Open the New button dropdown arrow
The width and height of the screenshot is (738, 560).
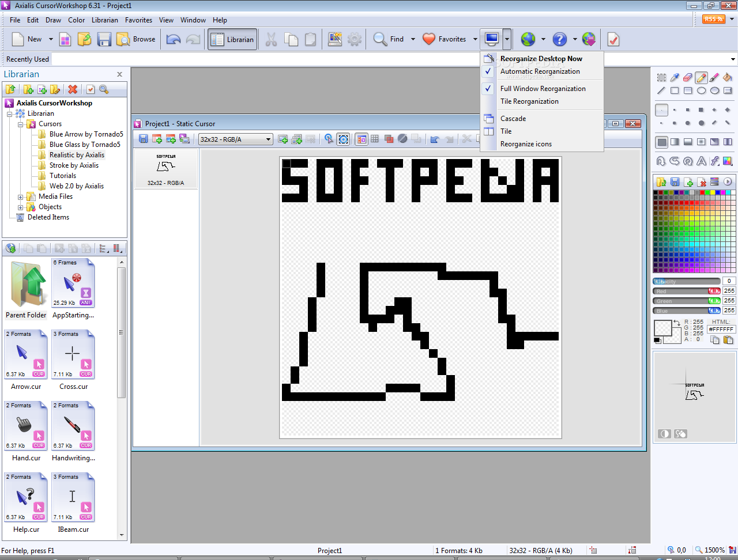point(51,39)
